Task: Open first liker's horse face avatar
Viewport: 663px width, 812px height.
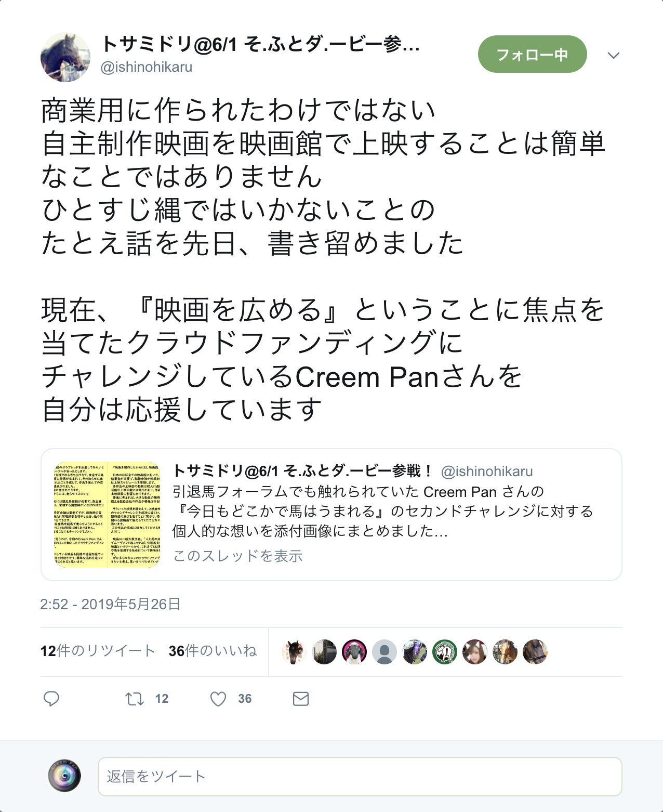Action: coord(294,651)
